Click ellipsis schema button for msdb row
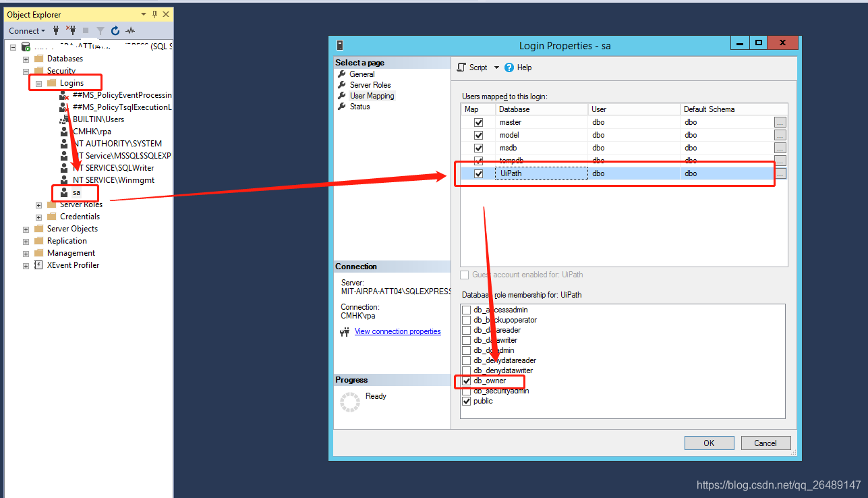This screenshot has height=498, width=868. (x=780, y=148)
